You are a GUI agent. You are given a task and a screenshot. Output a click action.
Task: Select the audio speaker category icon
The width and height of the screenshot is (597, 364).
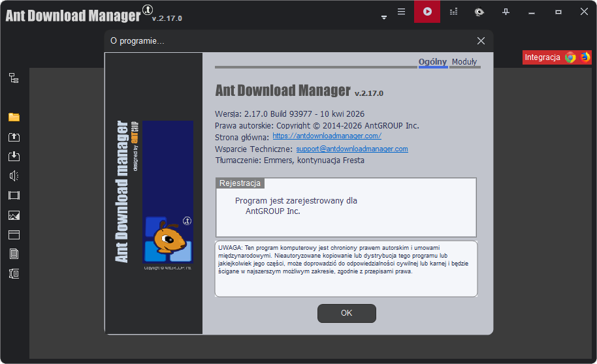click(x=14, y=175)
